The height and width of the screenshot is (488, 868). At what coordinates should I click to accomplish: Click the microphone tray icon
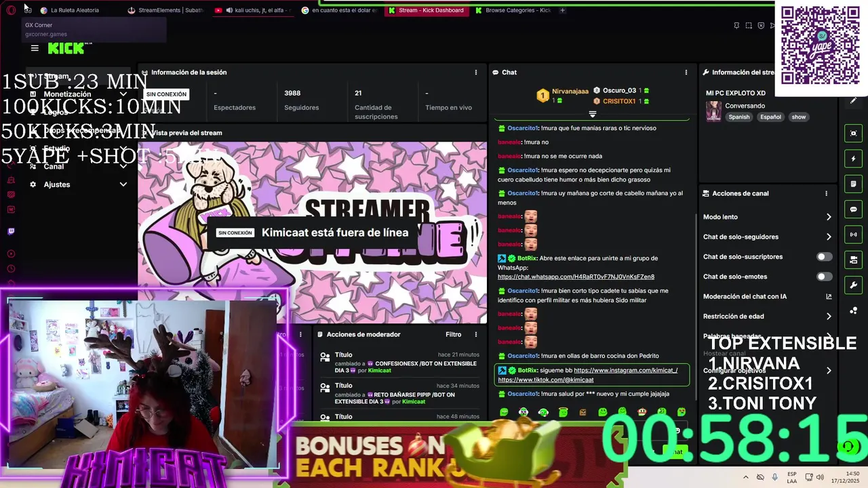click(x=774, y=477)
